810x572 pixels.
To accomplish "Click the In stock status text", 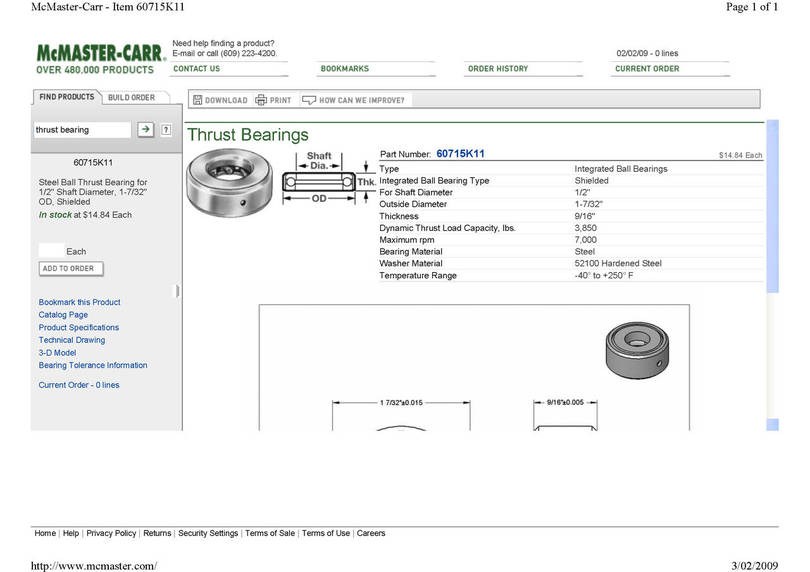I will pyautogui.click(x=55, y=215).
